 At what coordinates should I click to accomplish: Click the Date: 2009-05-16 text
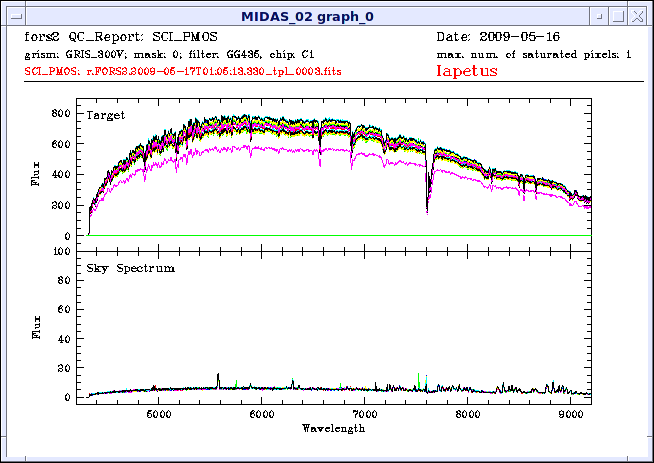pos(502,36)
